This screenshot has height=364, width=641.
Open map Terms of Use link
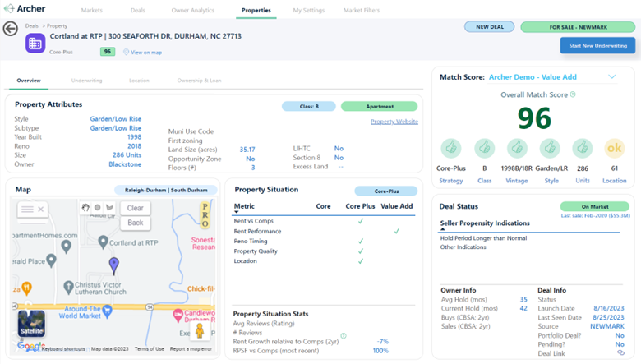coord(150,349)
